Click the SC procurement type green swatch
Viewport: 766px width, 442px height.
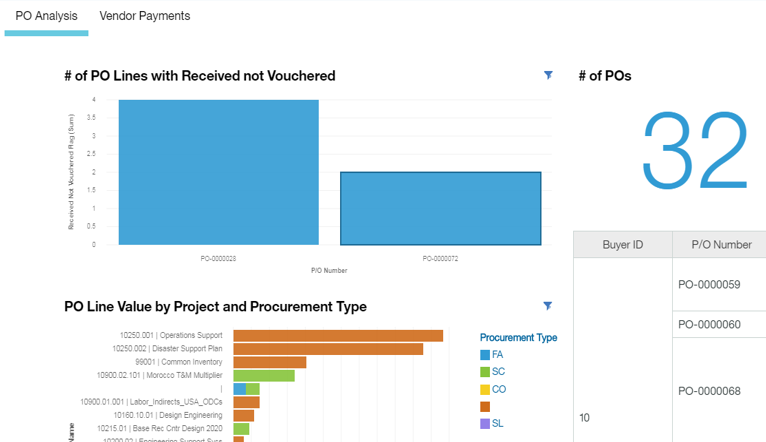click(x=485, y=372)
